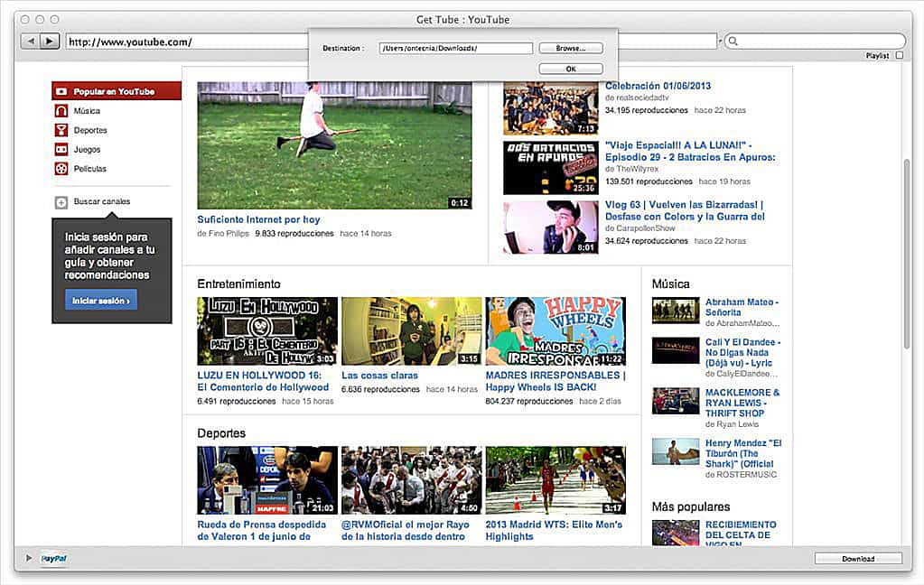Viewport: 924px width, 585px height.
Task: Open Popular en YouTube sidebar item
Action: [x=117, y=91]
